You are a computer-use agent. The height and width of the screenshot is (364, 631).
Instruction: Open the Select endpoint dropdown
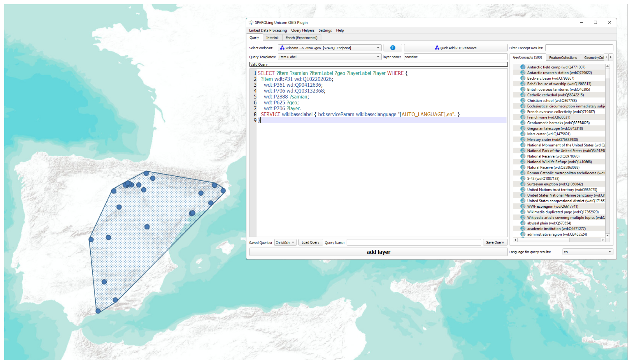click(330, 48)
